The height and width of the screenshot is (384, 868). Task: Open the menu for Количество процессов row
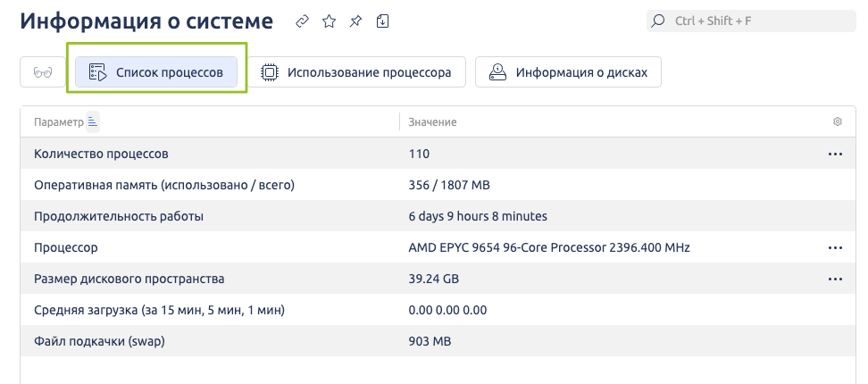(835, 154)
